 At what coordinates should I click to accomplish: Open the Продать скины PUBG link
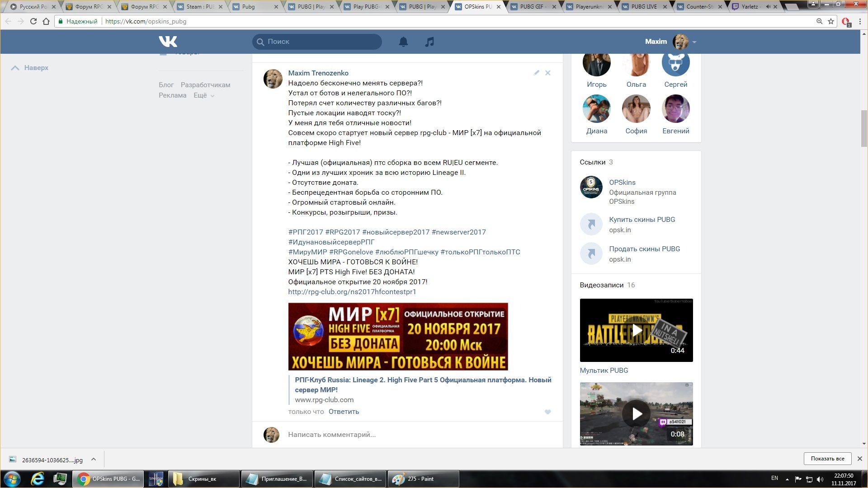pyautogui.click(x=644, y=249)
